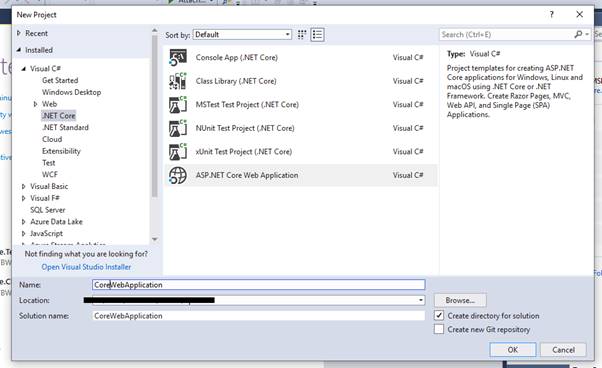Expand the Web tree node

coord(35,104)
